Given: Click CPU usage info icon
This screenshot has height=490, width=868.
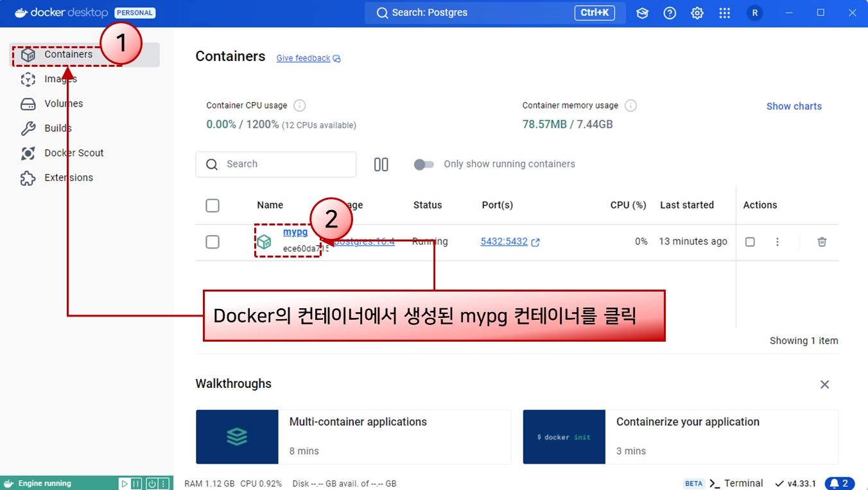Looking at the screenshot, I should [299, 105].
